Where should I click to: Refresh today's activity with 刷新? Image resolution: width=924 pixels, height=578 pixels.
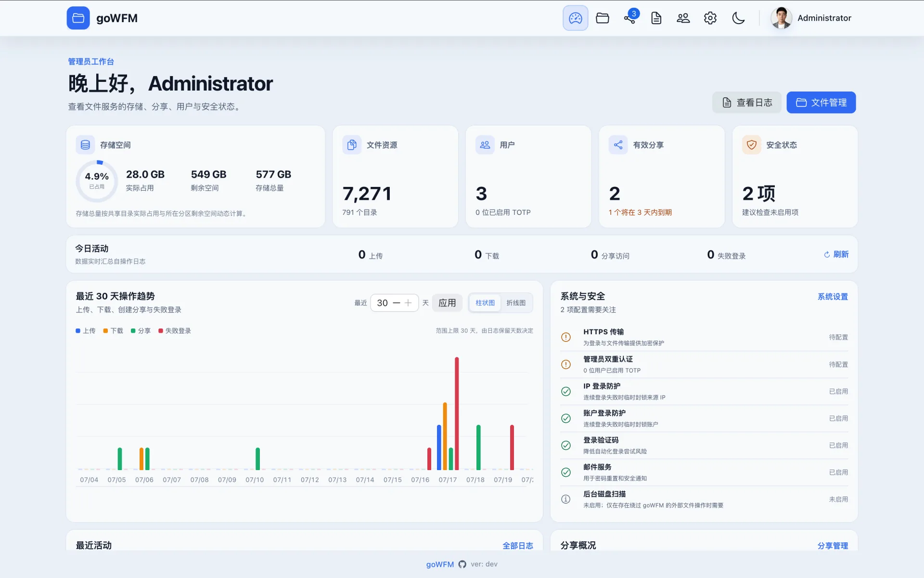tap(836, 254)
